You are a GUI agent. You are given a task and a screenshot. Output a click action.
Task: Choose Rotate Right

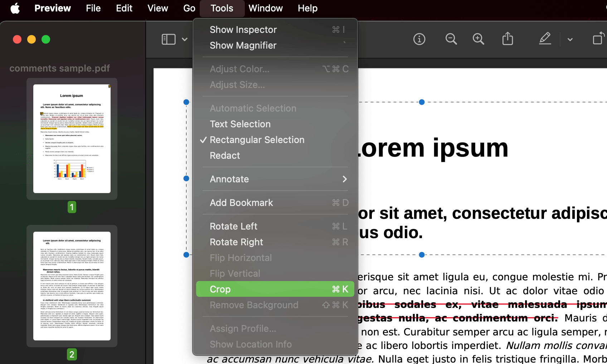click(275, 242)
